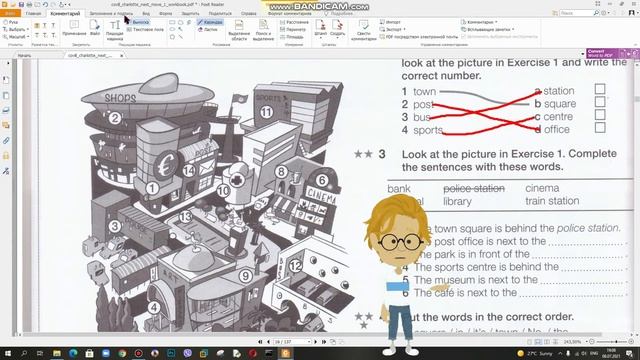Open the layers panel in left sidebar

click(x=6, y=110)
